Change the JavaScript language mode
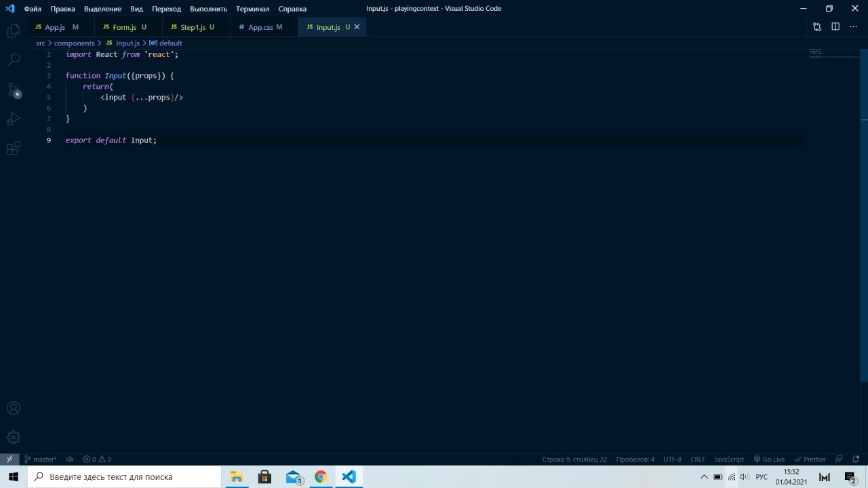The height and width of the screenshot is (488, 868). pyautogui.click(x=729, y=459)
